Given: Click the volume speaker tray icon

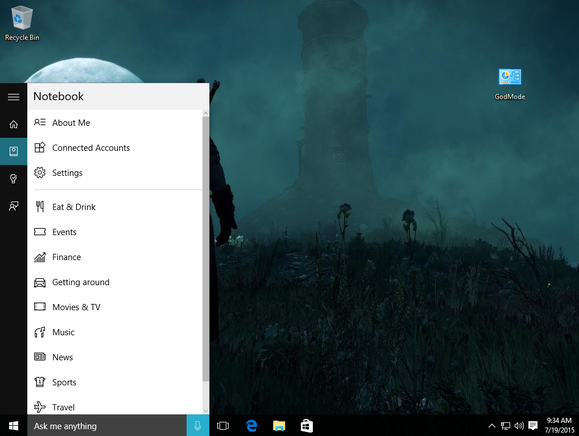Looking at the screenshot, I should pos(519,426).
